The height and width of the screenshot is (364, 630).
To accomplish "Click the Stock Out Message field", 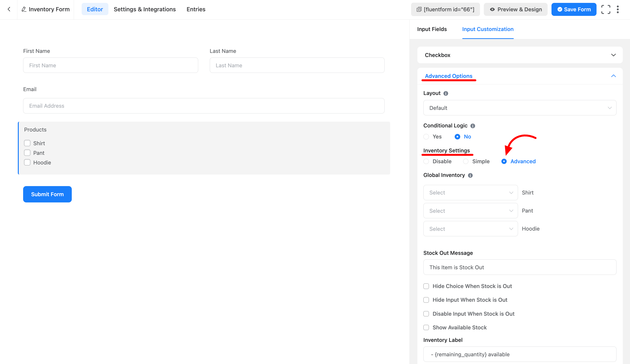I will click(519, 267).
